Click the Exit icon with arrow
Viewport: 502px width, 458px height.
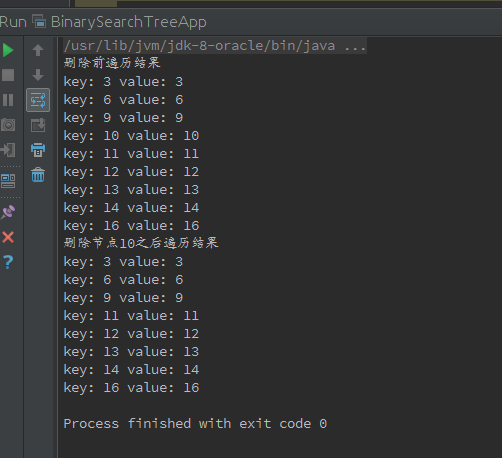(8, 150)
